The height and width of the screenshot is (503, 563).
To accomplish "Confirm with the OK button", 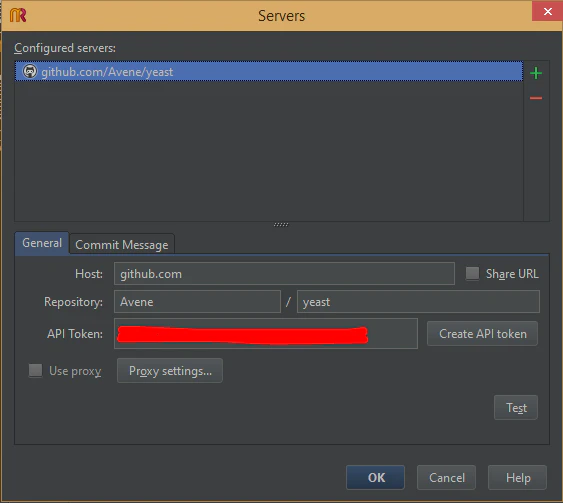I will pos(375,478).
